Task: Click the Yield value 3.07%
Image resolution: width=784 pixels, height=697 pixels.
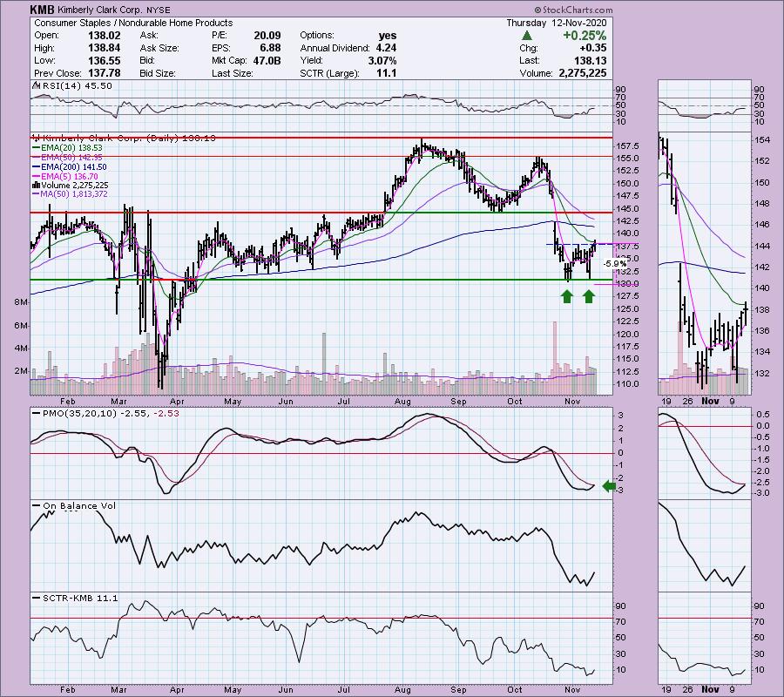Action: [x=381, y=60]
